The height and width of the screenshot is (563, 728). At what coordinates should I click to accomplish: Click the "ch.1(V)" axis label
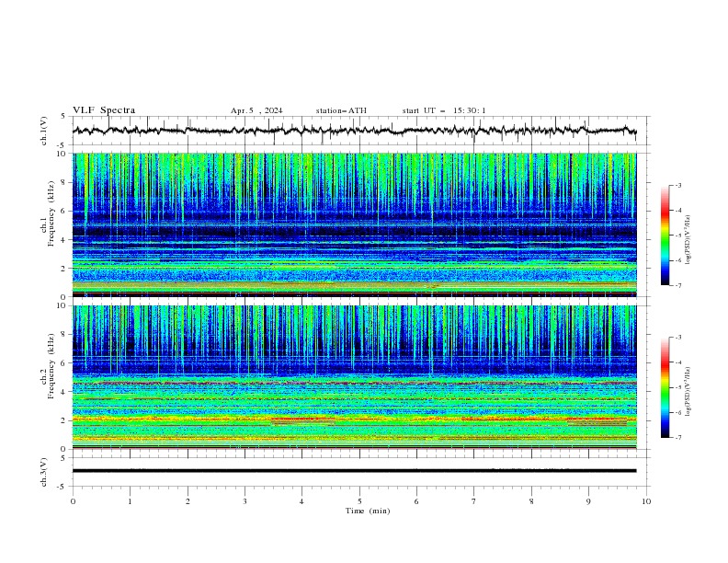click(x=44, y=131)
